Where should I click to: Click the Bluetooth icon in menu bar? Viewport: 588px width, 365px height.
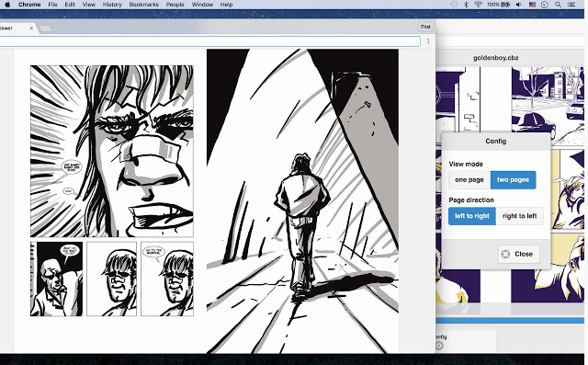coord(466,5)
